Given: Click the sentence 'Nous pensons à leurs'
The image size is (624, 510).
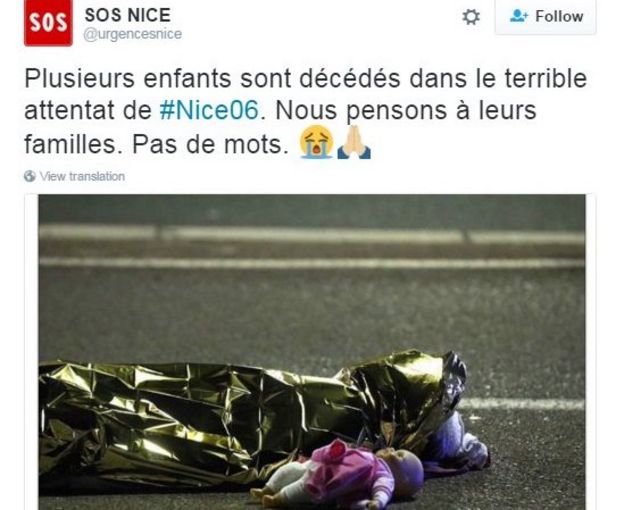Looking at the screenshot, I should coord(406,111).
